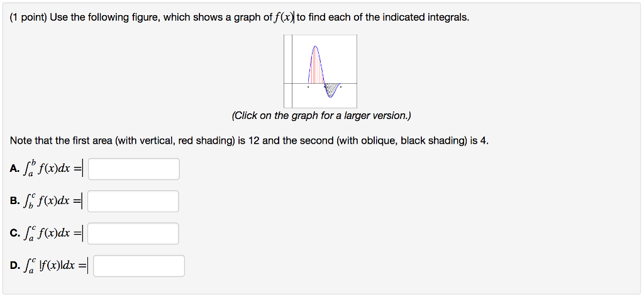Click the note about areas 12 and 4
This screenshot has width=644, height=296.
tap(249, 141)
